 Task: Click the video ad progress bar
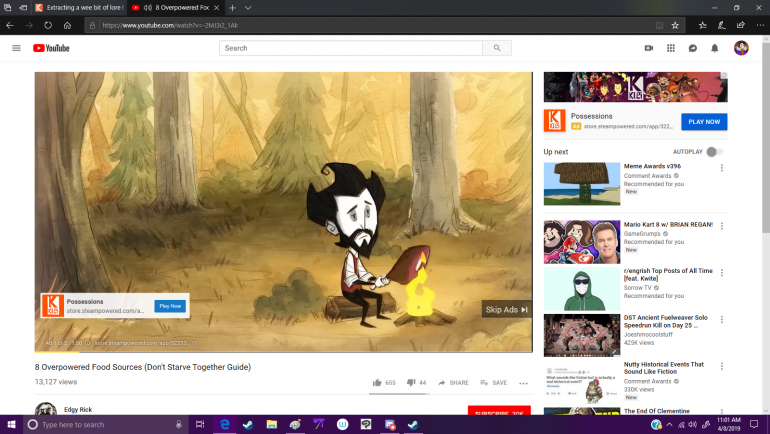pos(283,352)
